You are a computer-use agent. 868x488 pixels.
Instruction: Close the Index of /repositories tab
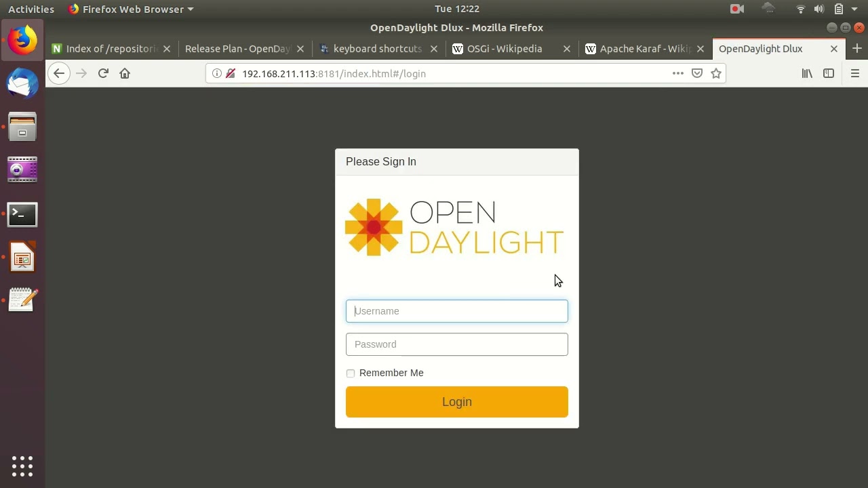[x=166, y=49]
